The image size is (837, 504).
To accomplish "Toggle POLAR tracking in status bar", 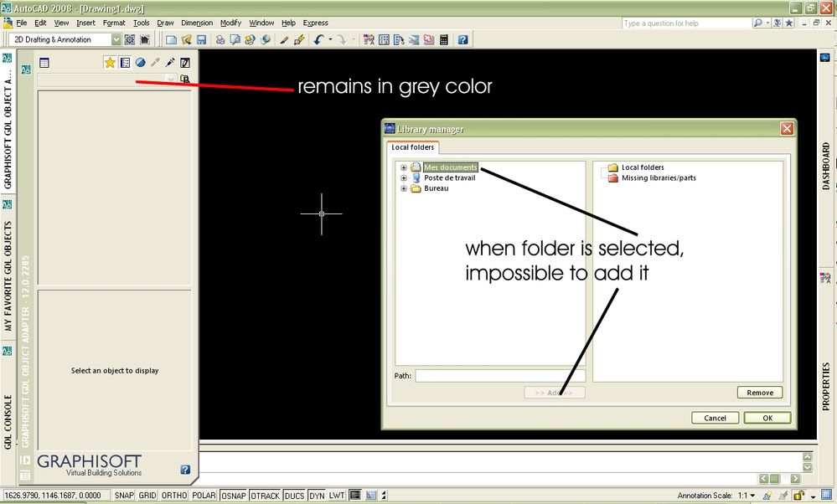I will tap(204, 496).
